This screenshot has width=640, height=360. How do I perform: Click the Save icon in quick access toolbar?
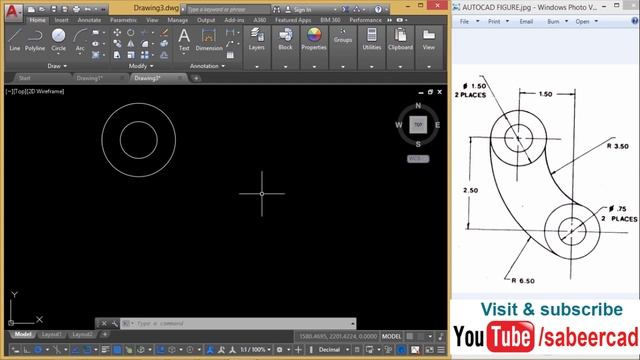coord(53,9)
